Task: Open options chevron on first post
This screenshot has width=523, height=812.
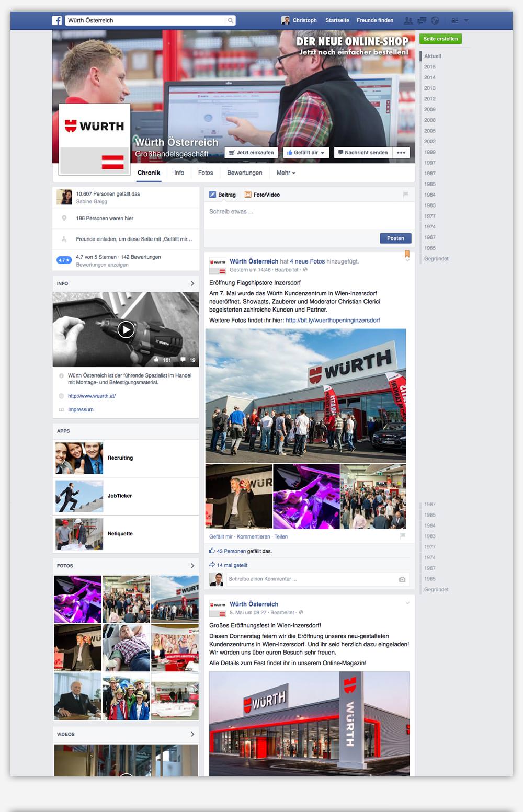Action: click(x=407, y=260)
